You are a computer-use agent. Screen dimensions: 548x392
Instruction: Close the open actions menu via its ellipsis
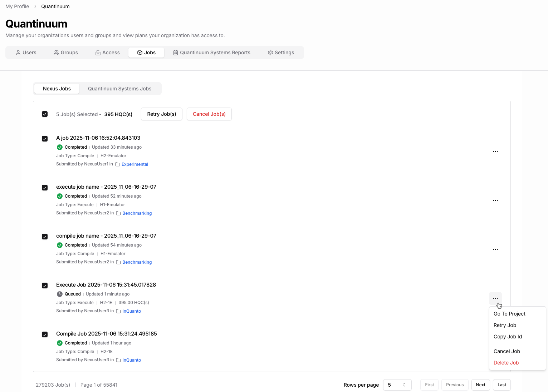(495, 298)
